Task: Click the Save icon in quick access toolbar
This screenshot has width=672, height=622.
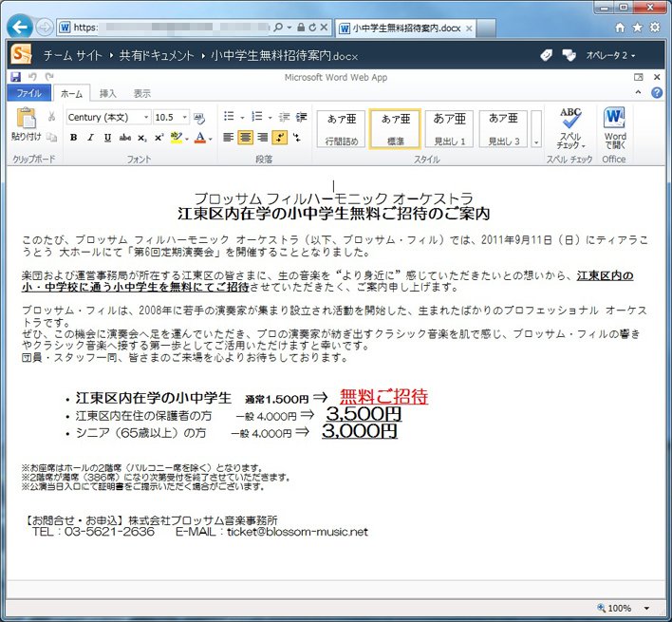Action: (15, 77)
